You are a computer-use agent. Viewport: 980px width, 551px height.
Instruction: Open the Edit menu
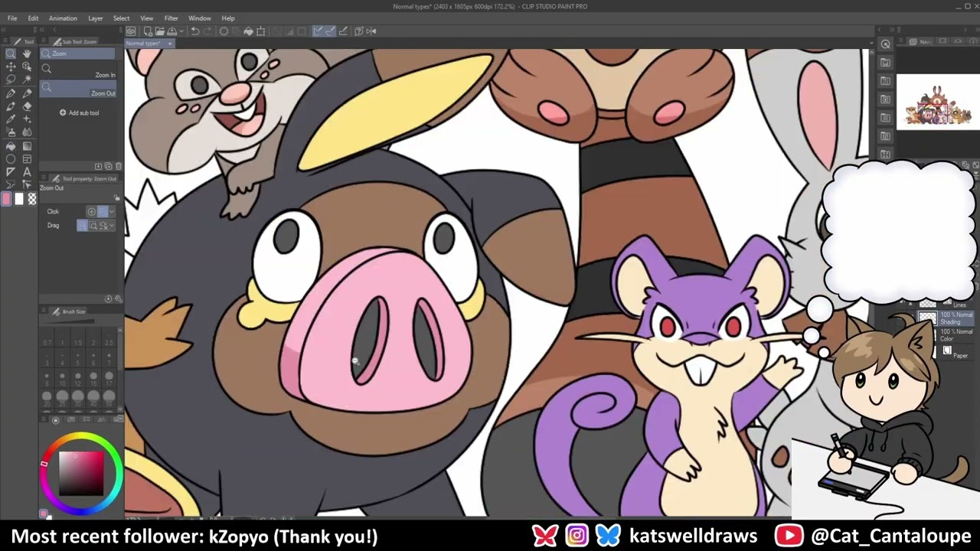[34, 18]
